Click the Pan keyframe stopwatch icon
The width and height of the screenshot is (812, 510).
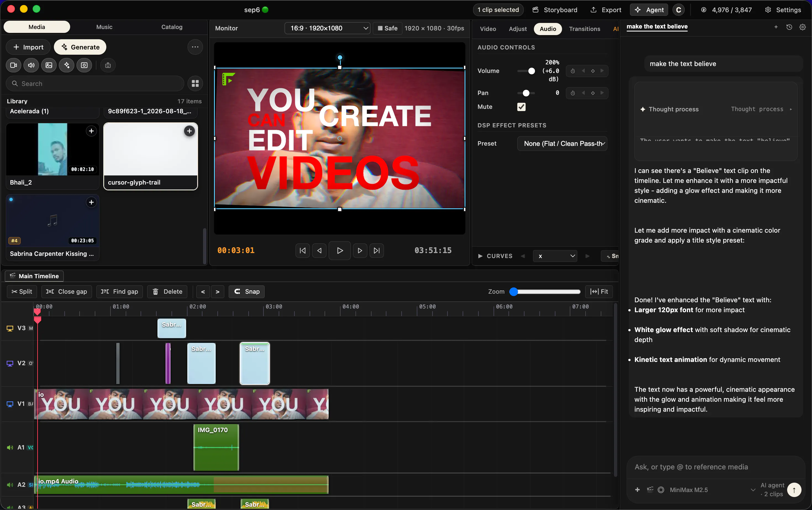pyautogui.click(x=573, y=93)
